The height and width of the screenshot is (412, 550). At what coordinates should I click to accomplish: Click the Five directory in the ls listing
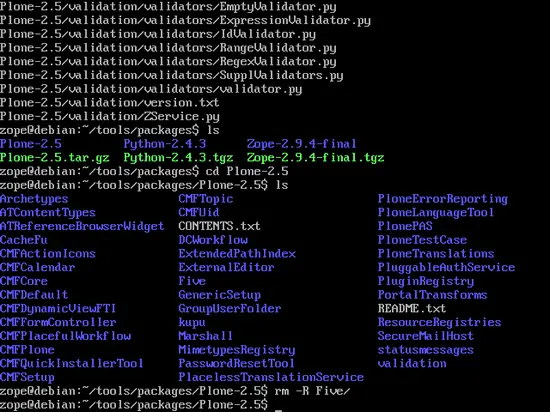(192, 281)
